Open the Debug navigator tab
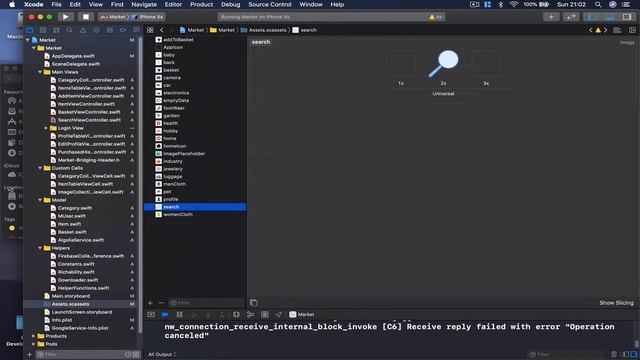640x360 pixels. (x=109, y=30)
